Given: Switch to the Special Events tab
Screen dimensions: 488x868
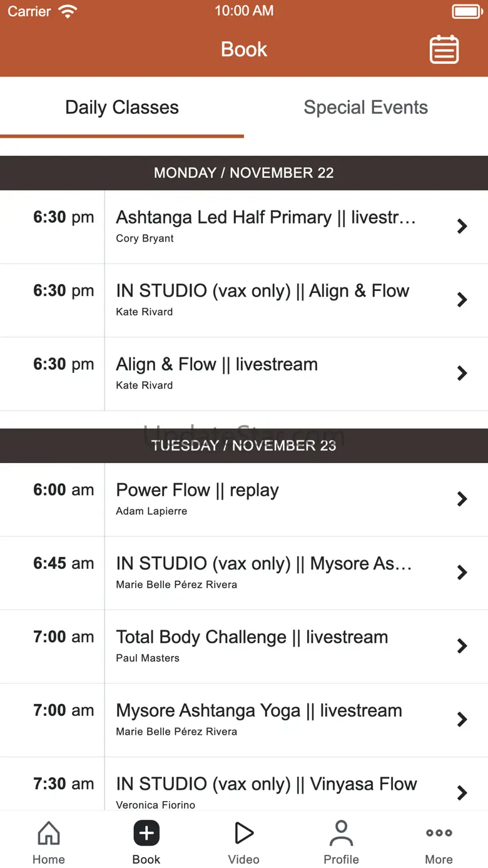Looking at the screenshot, I should coord(365,108).
